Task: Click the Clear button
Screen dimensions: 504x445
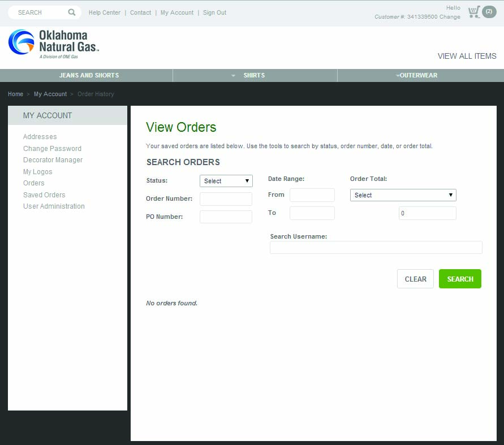Action: click(x=415, y=279)
